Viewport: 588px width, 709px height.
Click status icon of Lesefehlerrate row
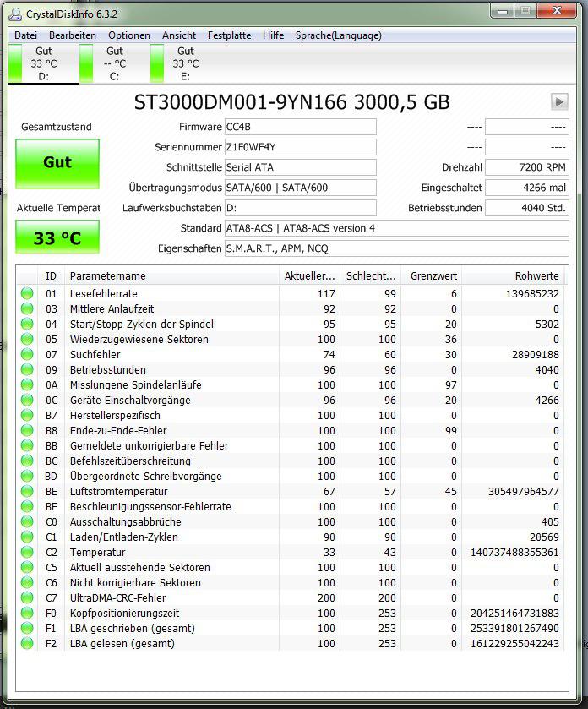tap(27, 293)
